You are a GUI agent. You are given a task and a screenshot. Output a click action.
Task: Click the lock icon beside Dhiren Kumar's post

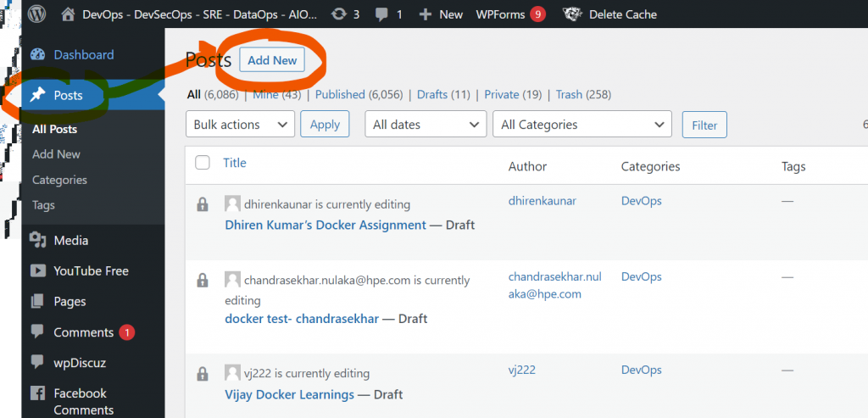(x=202, y=204)
